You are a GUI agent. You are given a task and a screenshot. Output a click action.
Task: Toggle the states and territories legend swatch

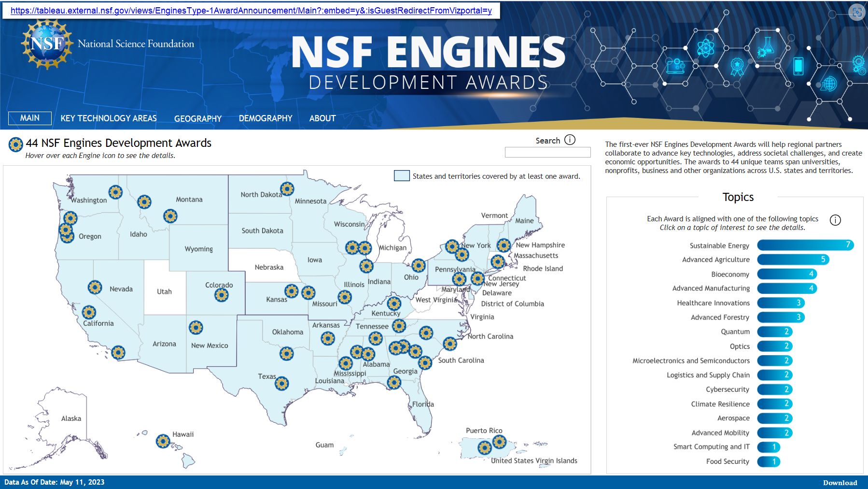point(402,176)
